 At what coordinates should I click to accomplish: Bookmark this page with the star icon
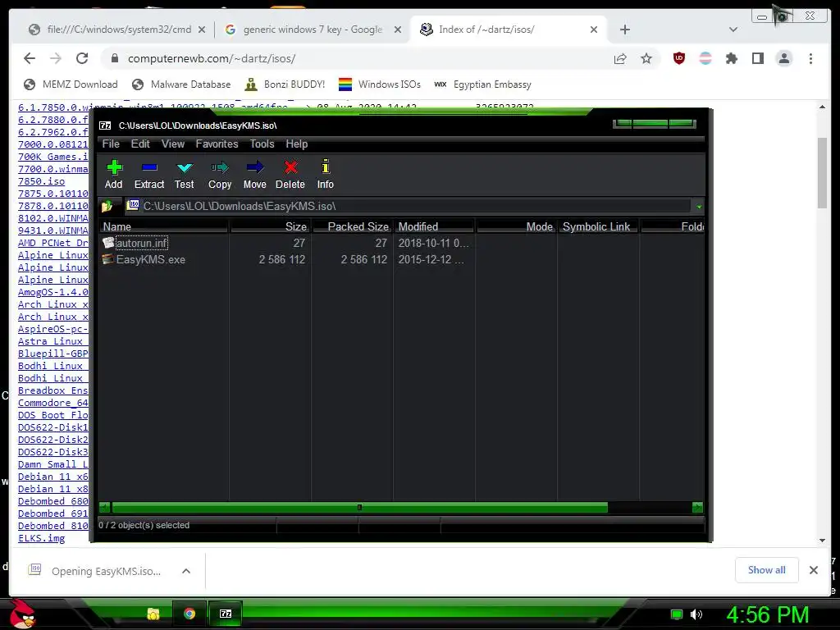point(646,58)
